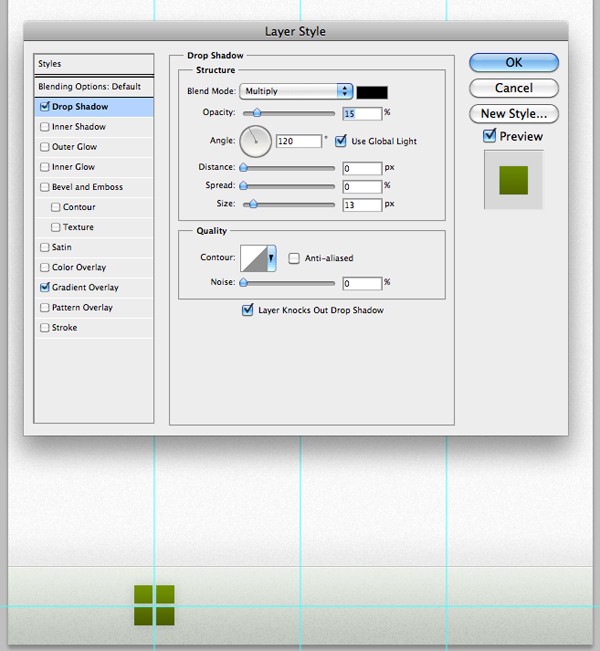Click the Distance value field
The image size is (600, 651).
[x=362, y=168]
